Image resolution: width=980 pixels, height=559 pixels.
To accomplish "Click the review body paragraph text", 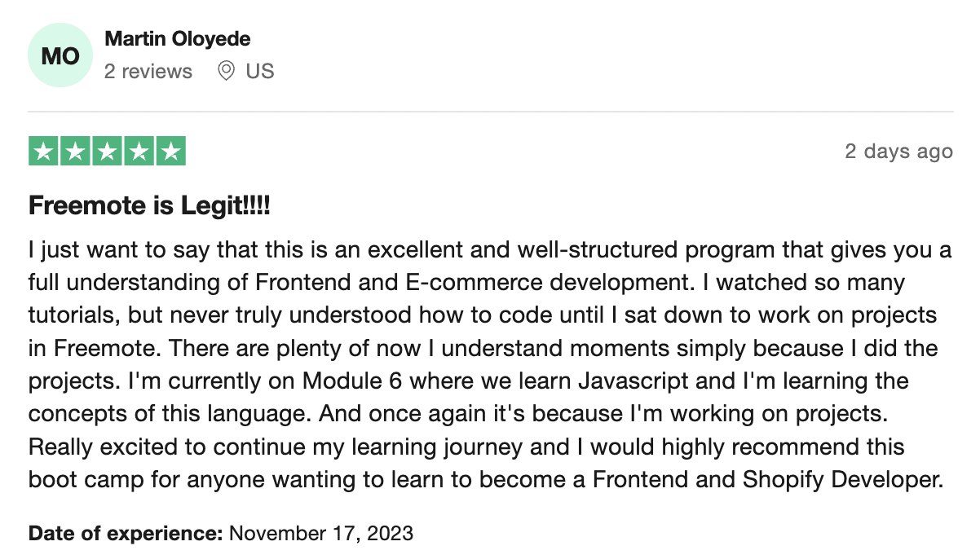I will click(490, 365).
